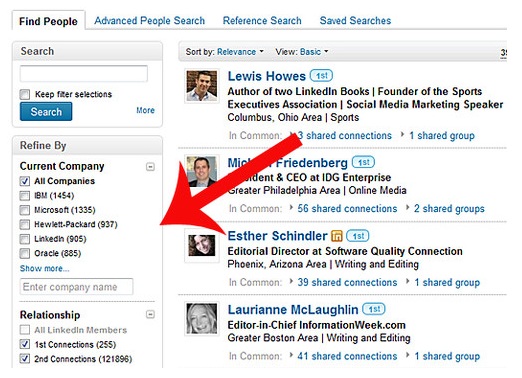This screenshot has width=522, height=378.
Task: Click the Enter company name field
Action: [x=76, y=287]
